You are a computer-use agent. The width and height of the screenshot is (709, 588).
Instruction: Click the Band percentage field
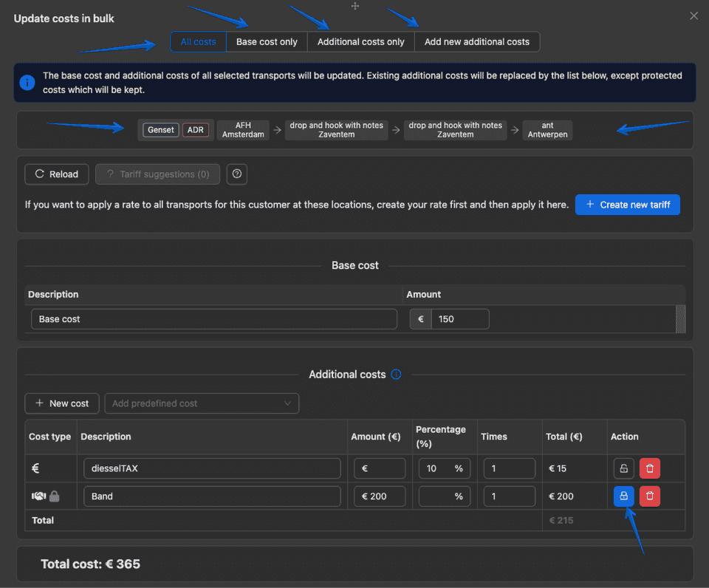(x=445, y=496)
